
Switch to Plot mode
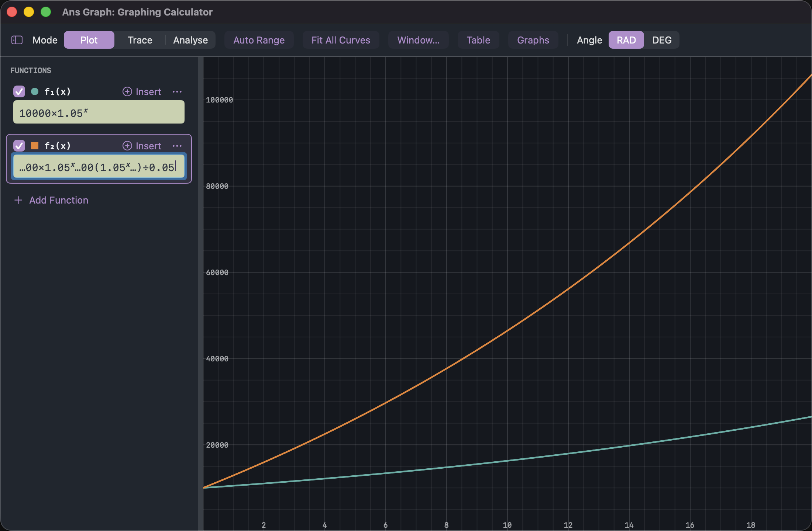pyautogui.click(x=89, y=40)
